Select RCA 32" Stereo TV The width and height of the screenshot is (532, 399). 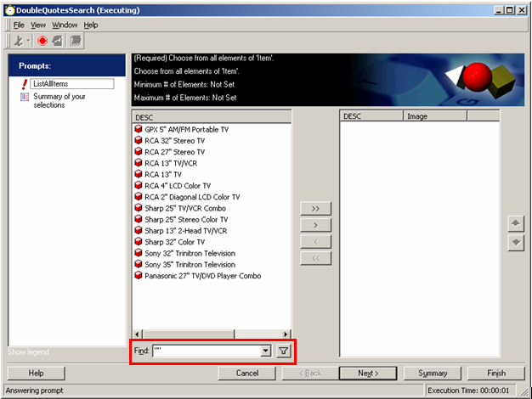click(x=174, y=141)
